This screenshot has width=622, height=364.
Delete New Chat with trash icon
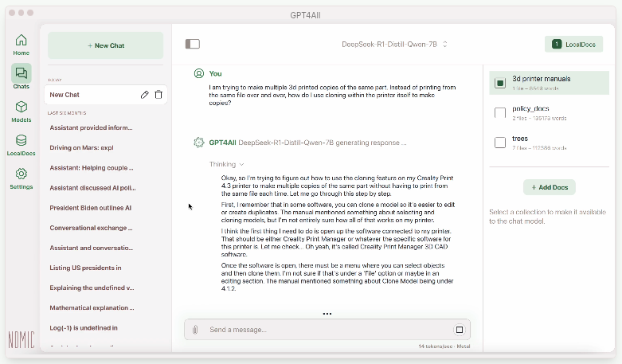(x=158, y=95)
